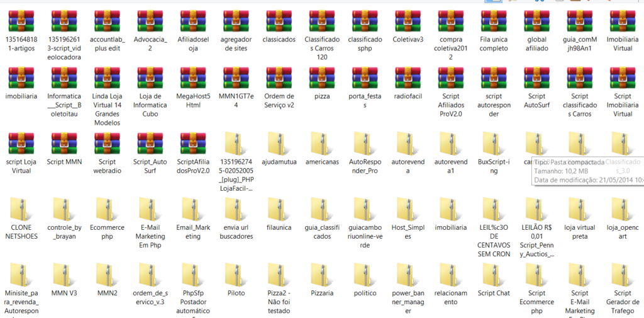This screenshot has width=644, height=318.
Task: Select the radiofacil file label
Action: [408, 97]
